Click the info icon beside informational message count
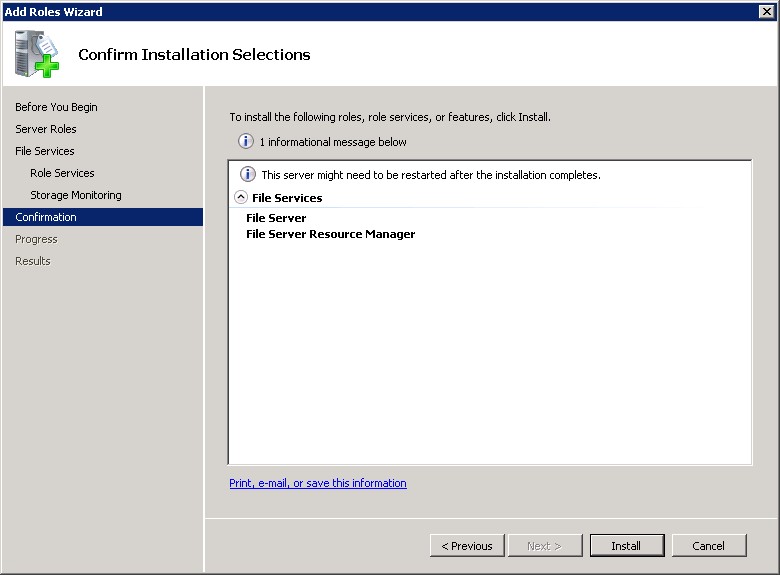 (246, 142)
